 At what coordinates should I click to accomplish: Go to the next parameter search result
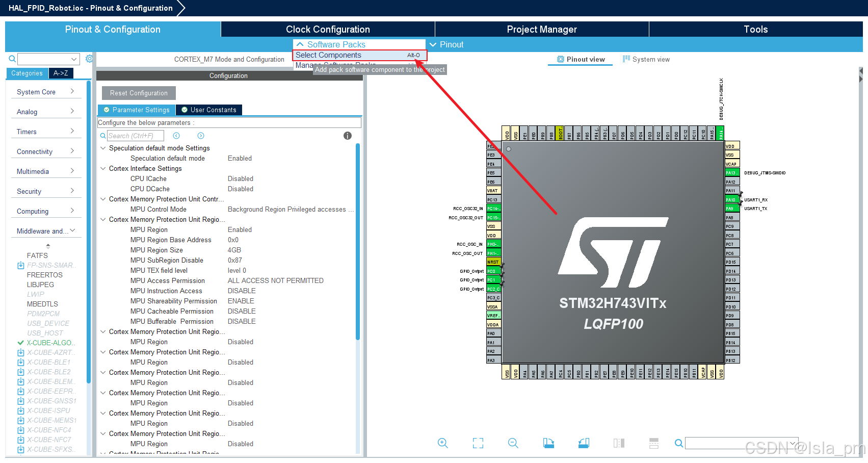click(201, 136)
